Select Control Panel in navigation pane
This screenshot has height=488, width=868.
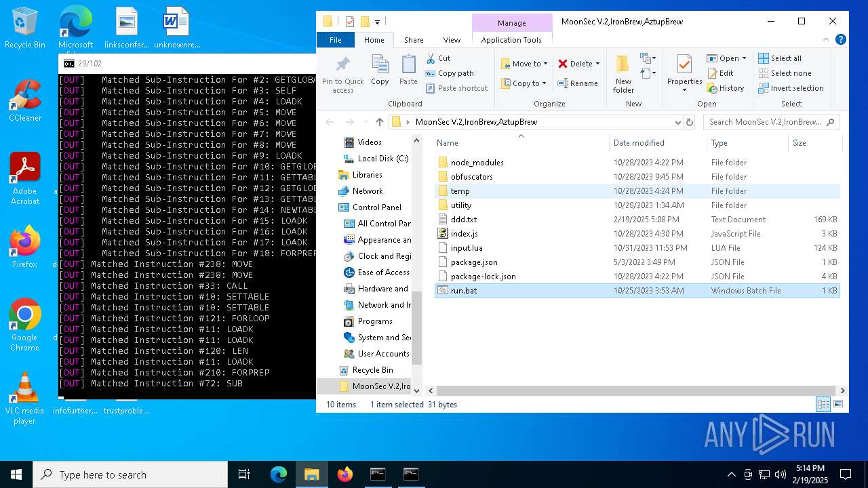[376, 207]
